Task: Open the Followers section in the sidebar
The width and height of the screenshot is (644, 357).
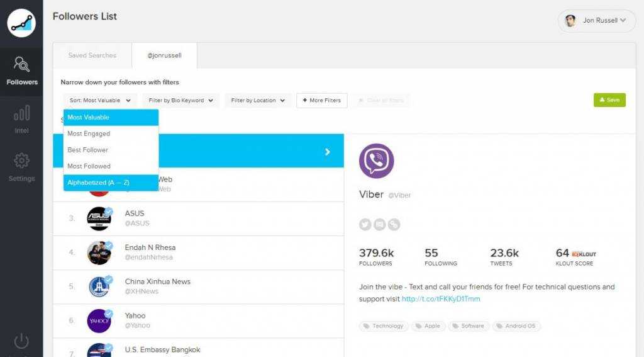Action: pyautogui.click(x=21, y=71)
